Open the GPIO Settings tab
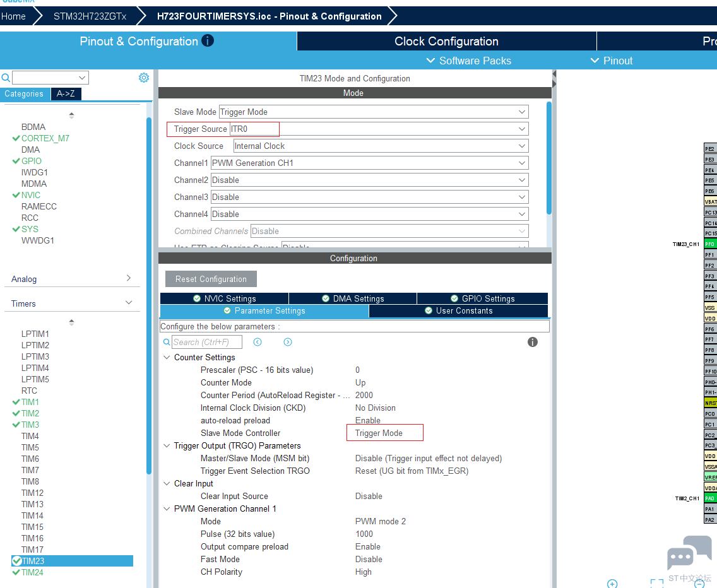717x588 pixels. pyautogui.click(x=482, y=298)
